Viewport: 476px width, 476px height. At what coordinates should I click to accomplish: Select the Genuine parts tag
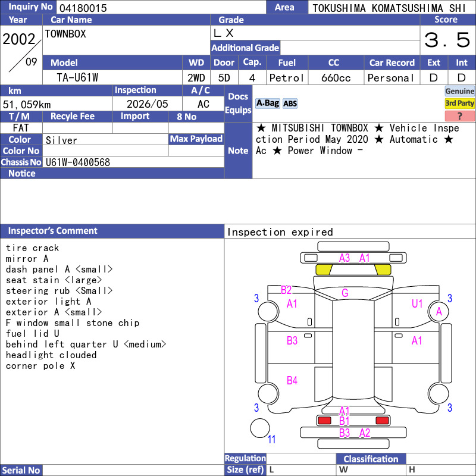coord(459,91)
